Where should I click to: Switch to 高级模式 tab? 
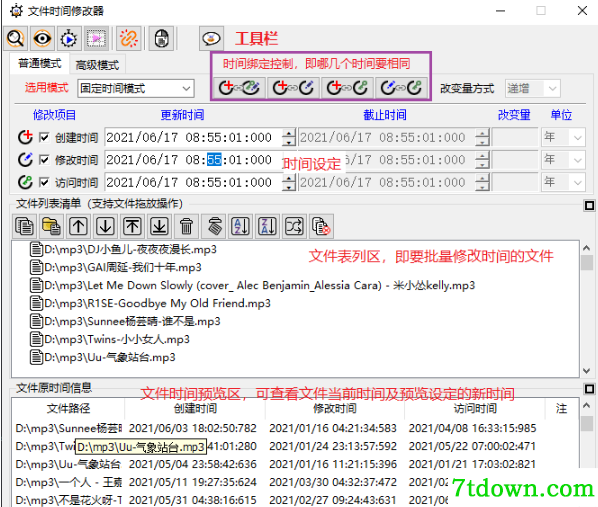(97, 65)
